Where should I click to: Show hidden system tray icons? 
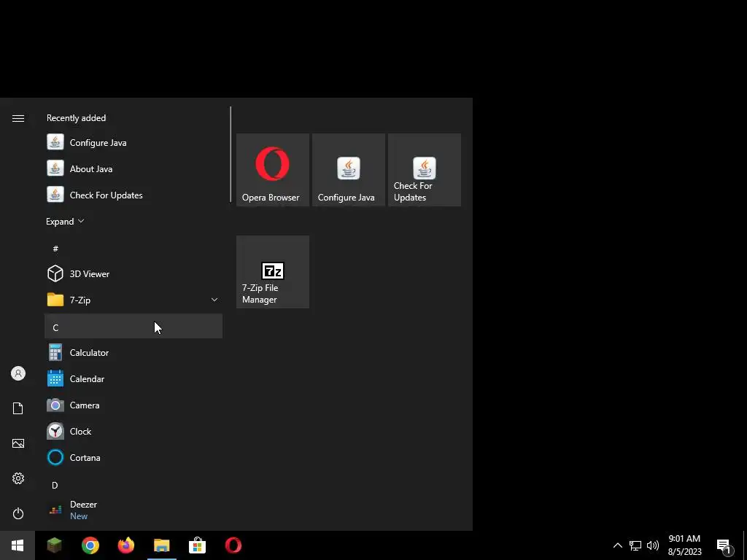tap(617, 545)
